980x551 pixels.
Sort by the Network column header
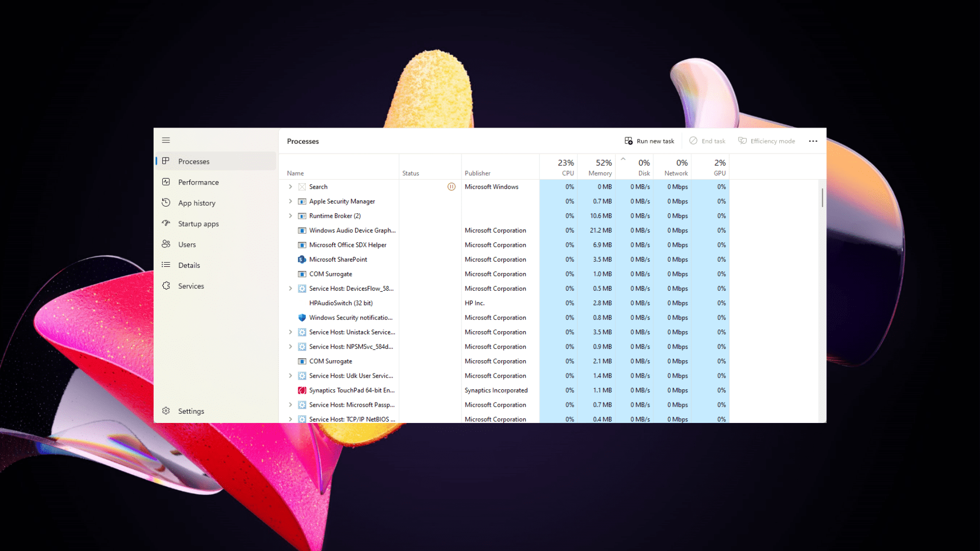click(x=672, y=167)
